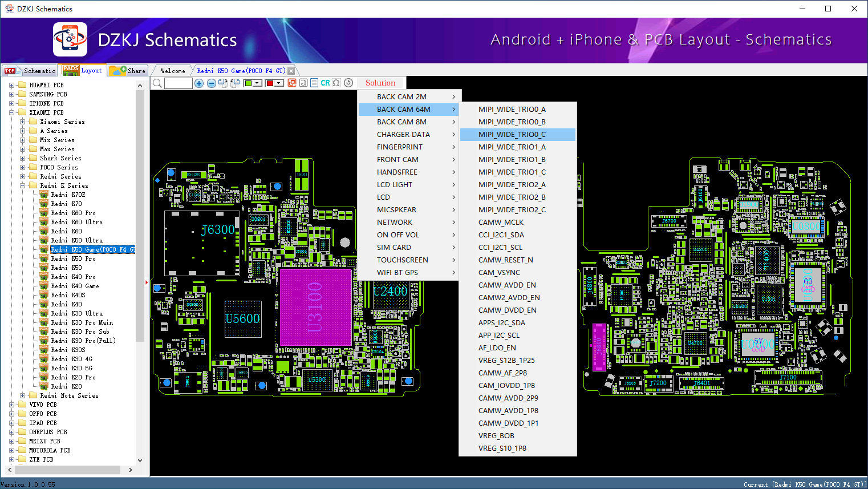Open the red color dropdown

[279, 83]
